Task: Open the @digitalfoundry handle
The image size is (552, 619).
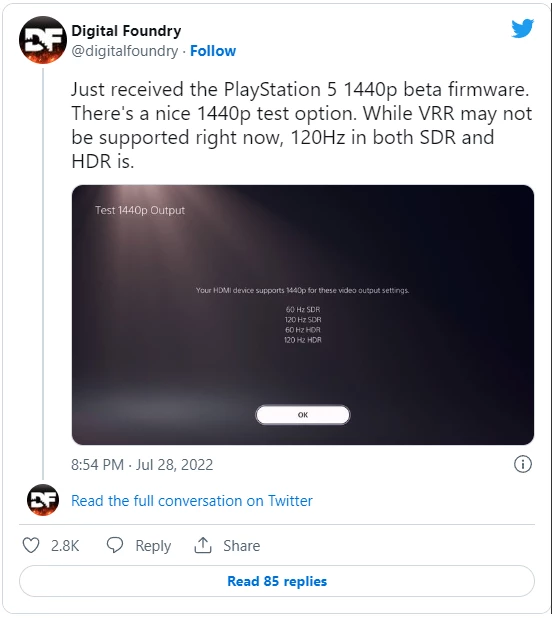Action: [x=125, y=51]
